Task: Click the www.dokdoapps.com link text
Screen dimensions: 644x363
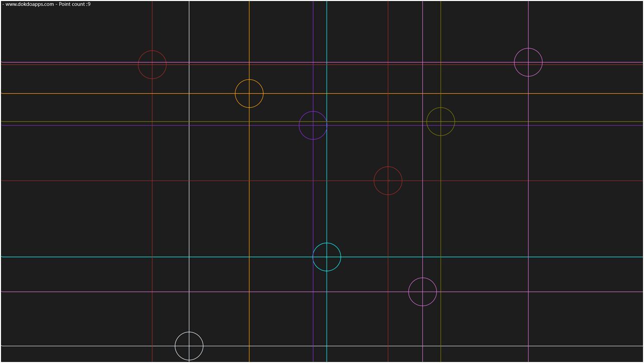Action: click(29, 4)
